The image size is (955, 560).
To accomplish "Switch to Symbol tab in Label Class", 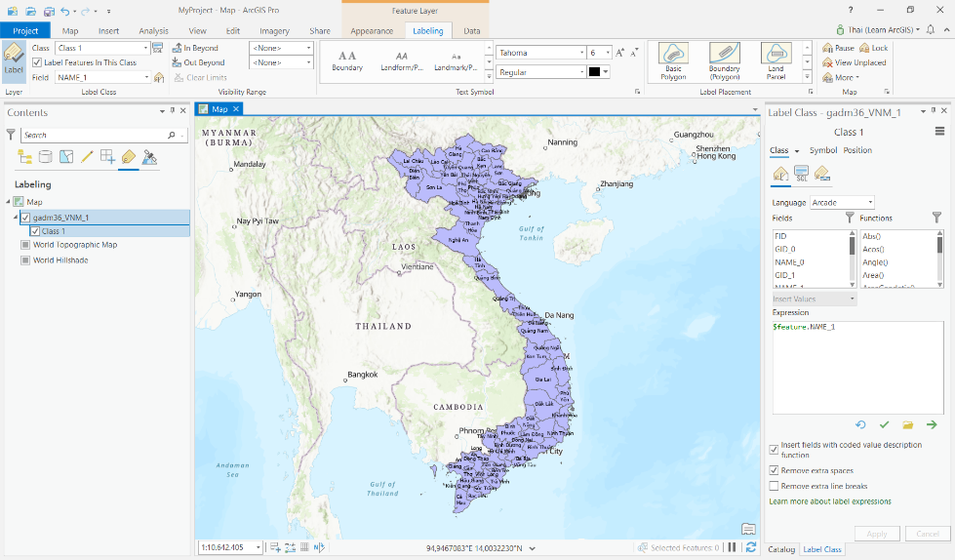I will (823, 150).
